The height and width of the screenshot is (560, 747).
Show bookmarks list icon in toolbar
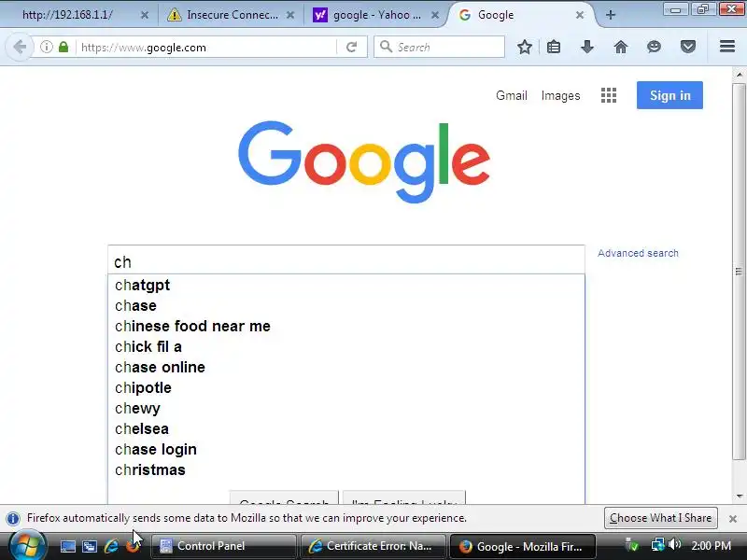pyautogui.click(x=554, y=47)
